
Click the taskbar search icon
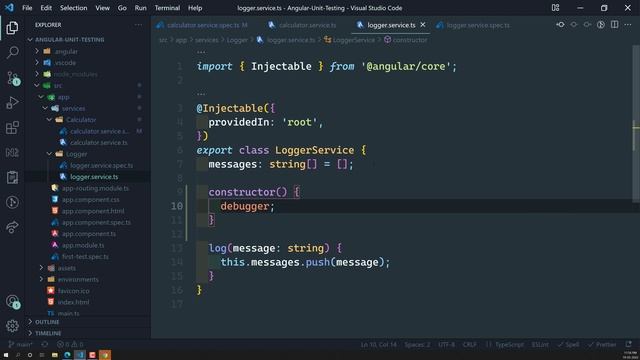coord(18,355)
